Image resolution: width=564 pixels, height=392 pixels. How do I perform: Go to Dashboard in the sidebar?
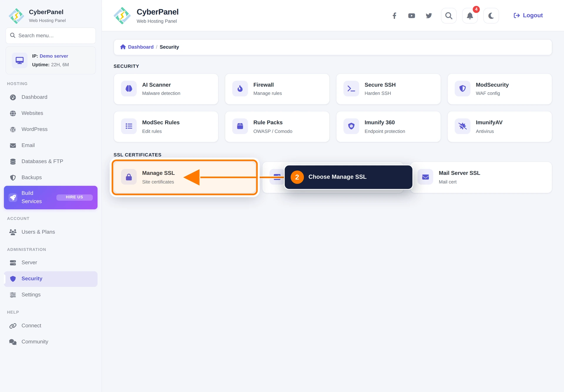pyautogui.click(x=51, y=97)
